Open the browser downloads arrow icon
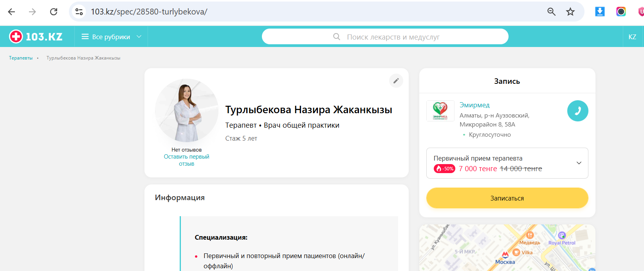This screenshot has height=271, width=644. pyautogui.click(x=600, y=12)
